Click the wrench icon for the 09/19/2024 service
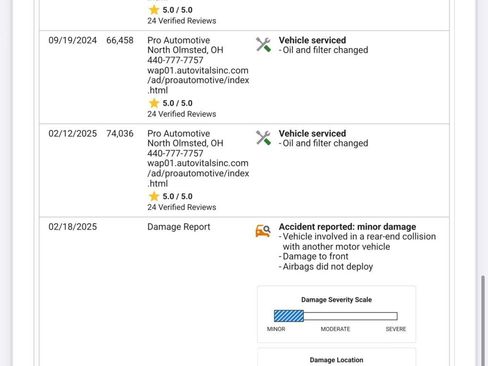 pyautogui.click(x=263, y=45)
